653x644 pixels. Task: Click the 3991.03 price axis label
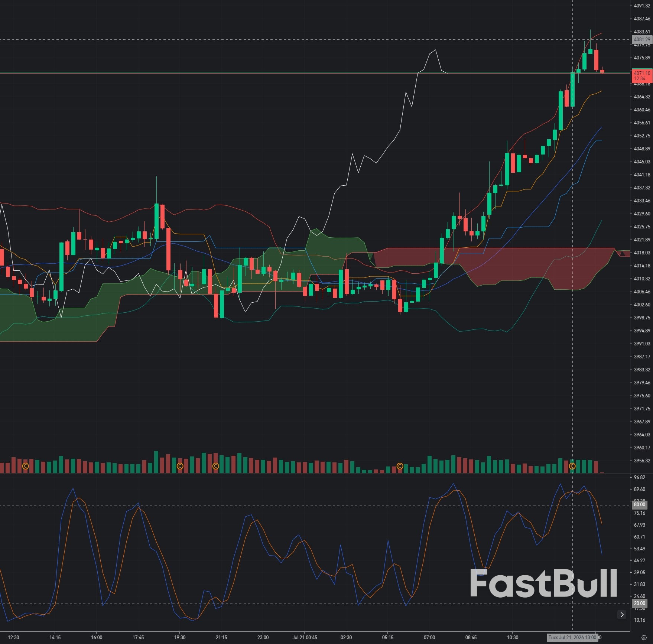pos(642,344)
